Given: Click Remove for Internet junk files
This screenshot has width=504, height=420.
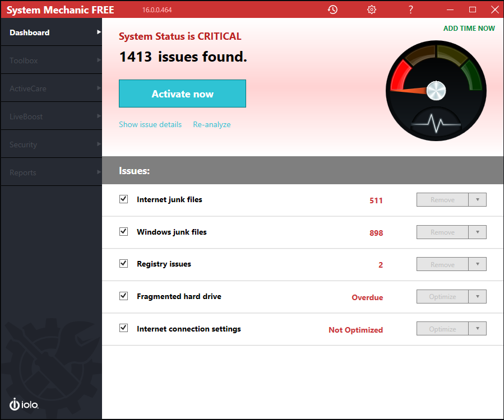Looking at the screenshot, I should [442, 200].
